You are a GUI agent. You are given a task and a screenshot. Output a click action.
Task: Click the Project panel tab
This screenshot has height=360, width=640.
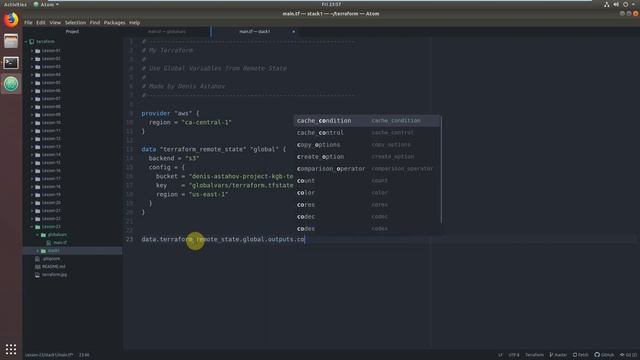[72, 31]
